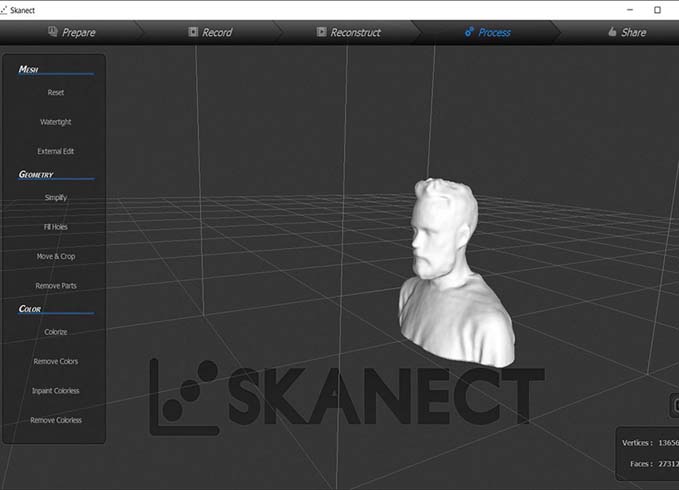This screenshot has width=679, height=490.
Task: Choose Remove Colors
Action: point(56,362)
